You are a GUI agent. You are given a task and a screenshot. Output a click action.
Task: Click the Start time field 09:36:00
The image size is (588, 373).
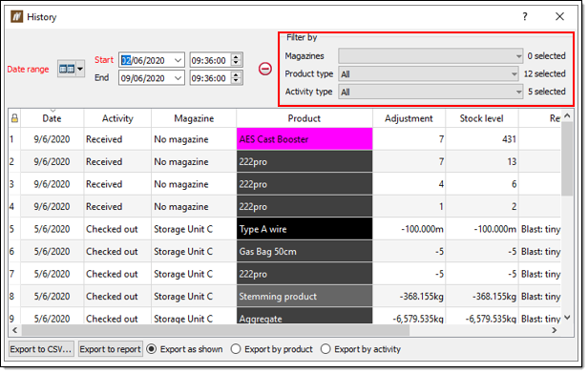pyautogui.click(x=209, y=60)
